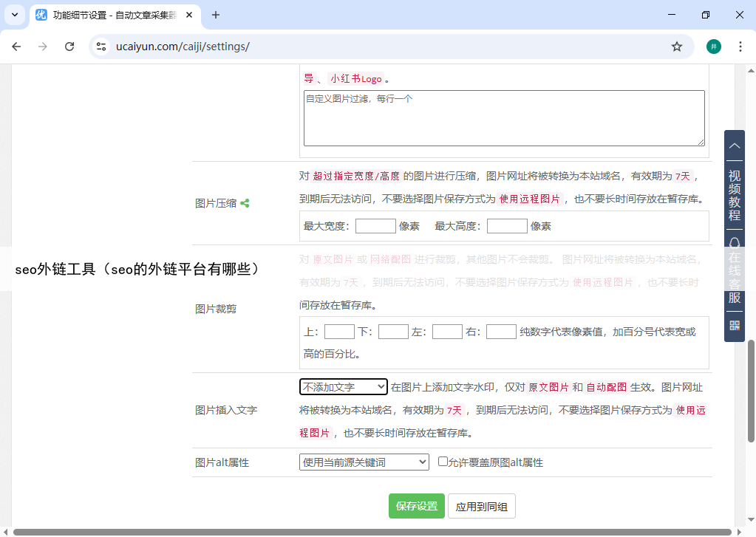756x537 pixels.
Task: View site information icon in address bar
Action: point(102,47)
